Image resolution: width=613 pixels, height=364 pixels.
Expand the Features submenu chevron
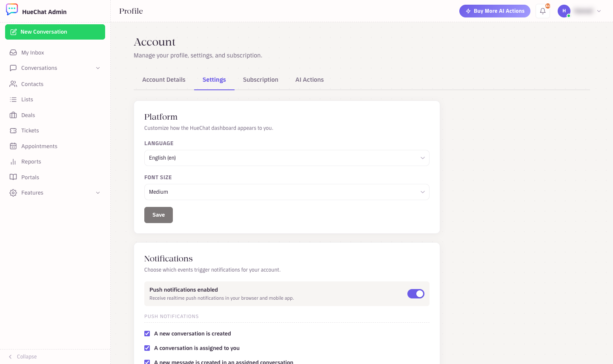click(98, 193)
